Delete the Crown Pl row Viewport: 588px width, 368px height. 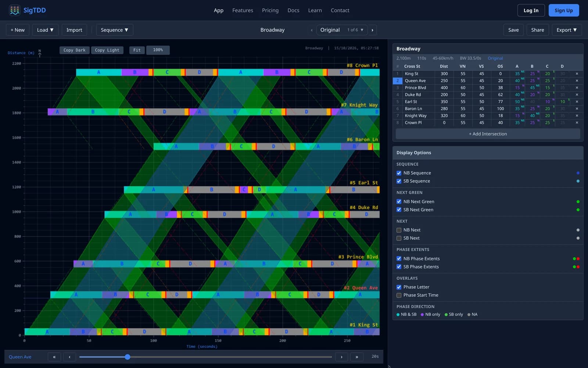pyautogui.click(x=577, y=123)
